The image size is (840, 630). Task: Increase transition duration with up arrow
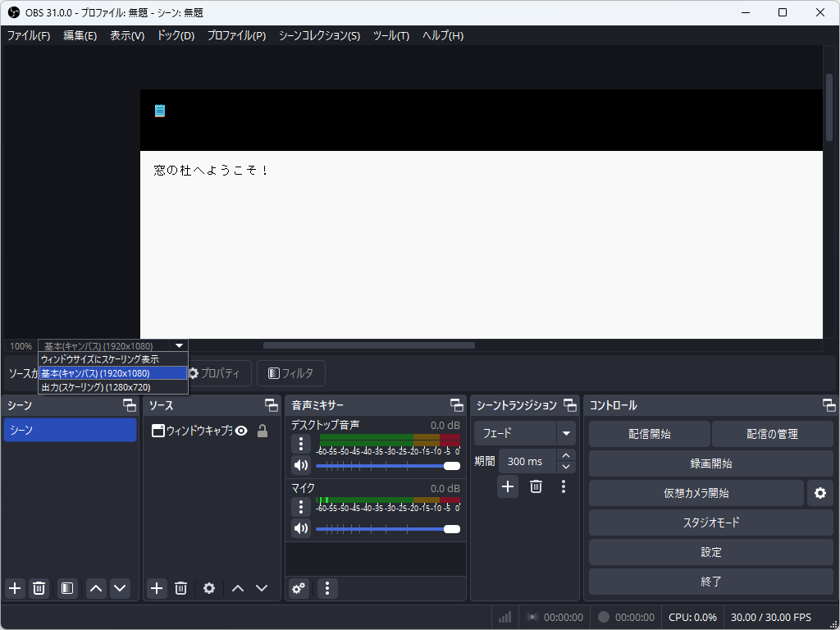point(566,455)
